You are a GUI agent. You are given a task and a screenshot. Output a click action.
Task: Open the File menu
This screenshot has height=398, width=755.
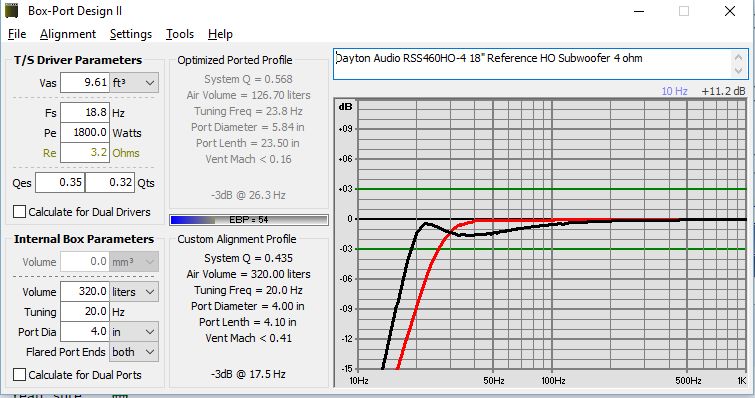pos(17,34)
